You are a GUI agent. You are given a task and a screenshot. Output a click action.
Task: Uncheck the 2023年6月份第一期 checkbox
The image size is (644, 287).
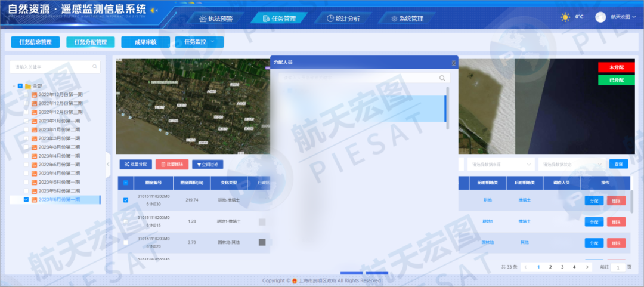(x=26, y=200)
